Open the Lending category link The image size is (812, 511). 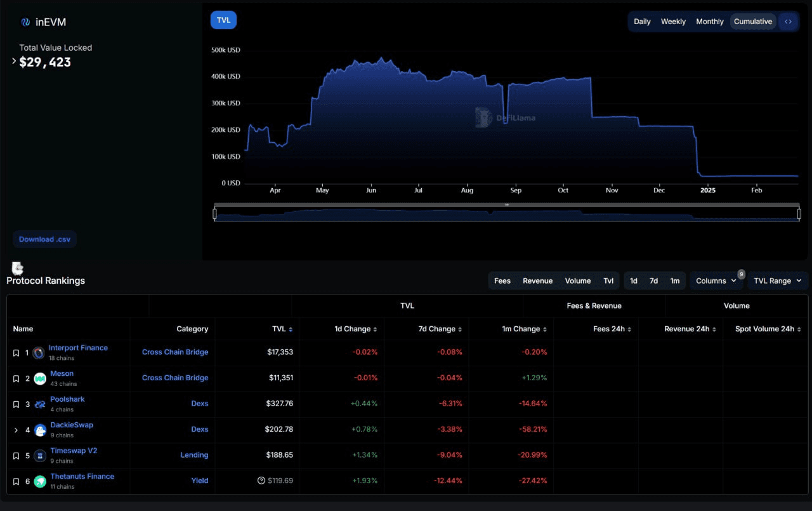click(194, 455)
